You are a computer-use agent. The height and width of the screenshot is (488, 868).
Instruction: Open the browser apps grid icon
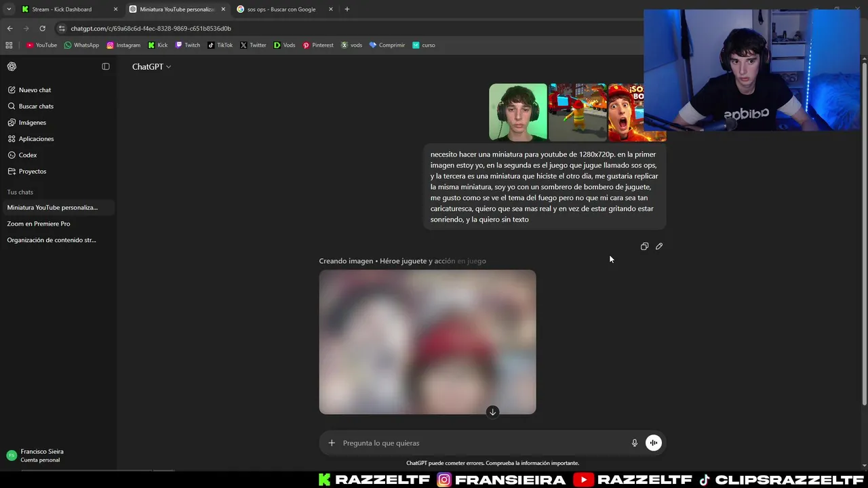pos(9,45)
